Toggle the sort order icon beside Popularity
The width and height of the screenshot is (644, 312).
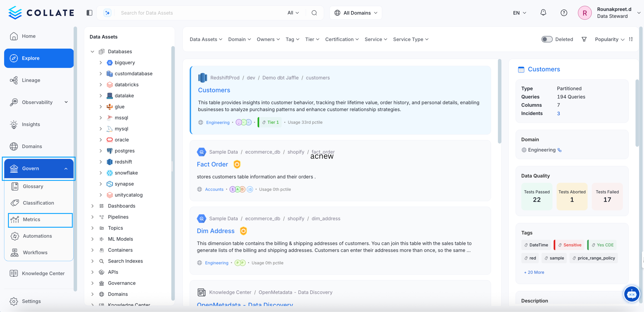631,39
